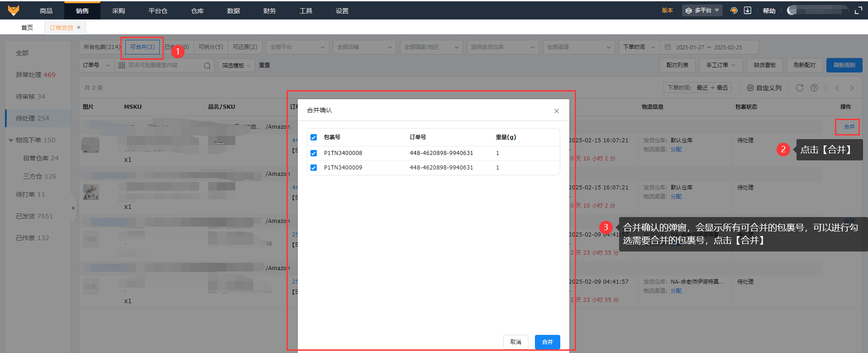
Task: Click the calendar icon in the date range
Action: click(x=668, y=47)
